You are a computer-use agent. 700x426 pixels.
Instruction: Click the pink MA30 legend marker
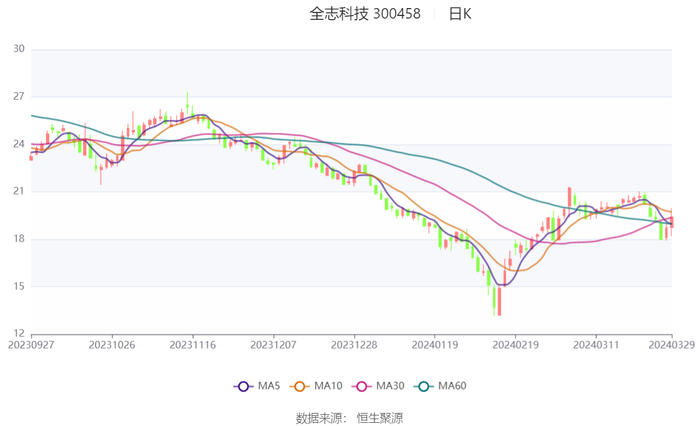tap(360, 386)
